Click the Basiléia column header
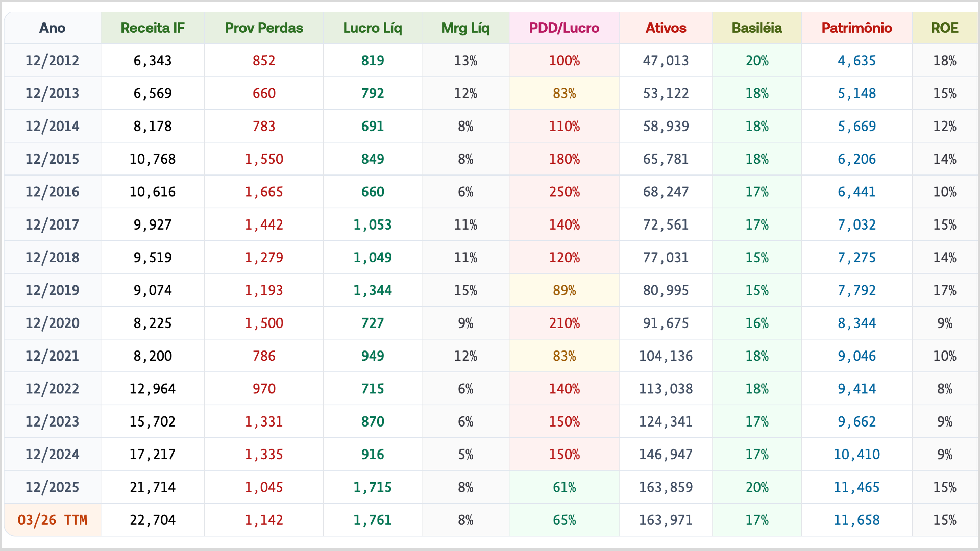This screenshot has width=980, height=551. click(x=756, y=28)
